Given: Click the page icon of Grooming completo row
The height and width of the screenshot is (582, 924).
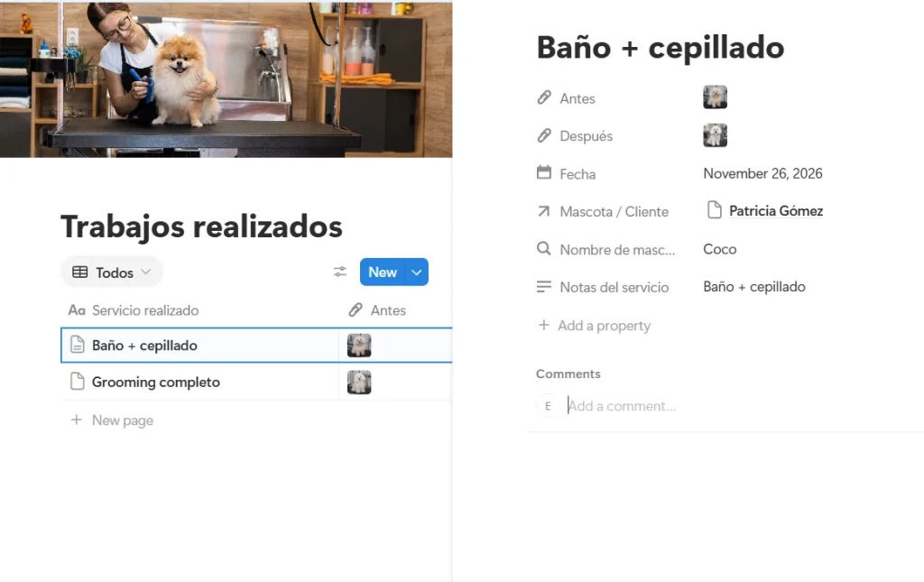Looking at the screenshot, I should click(78, 381).
